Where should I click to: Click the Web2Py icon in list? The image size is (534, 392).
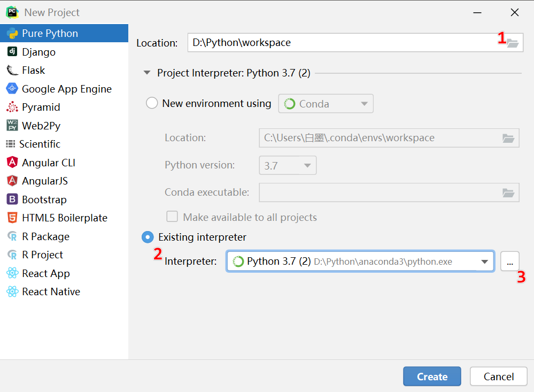tap(12, 126)
